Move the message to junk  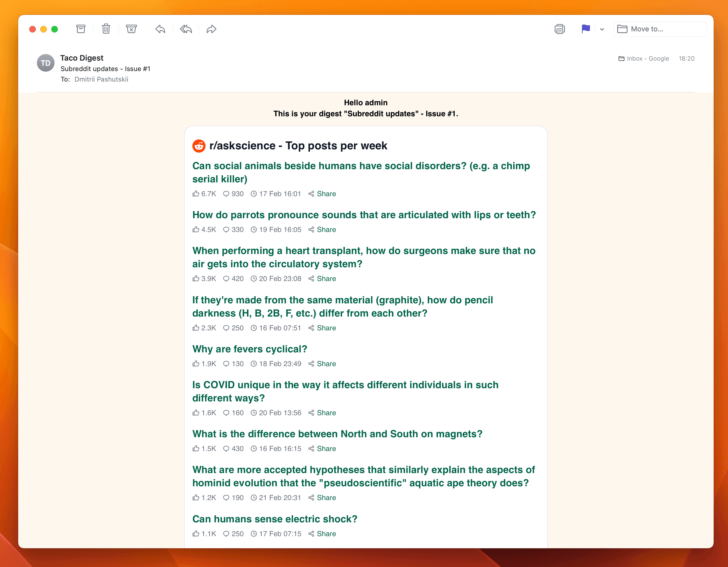pyautogui.click(x=131, y=29)
